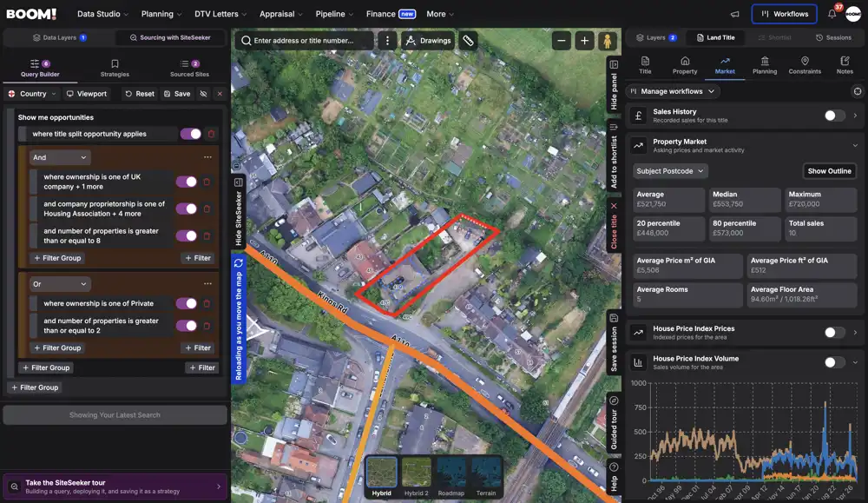Switch to the Data Layers tab
Screen dimensions: 868x503
(x=59, y=37)
